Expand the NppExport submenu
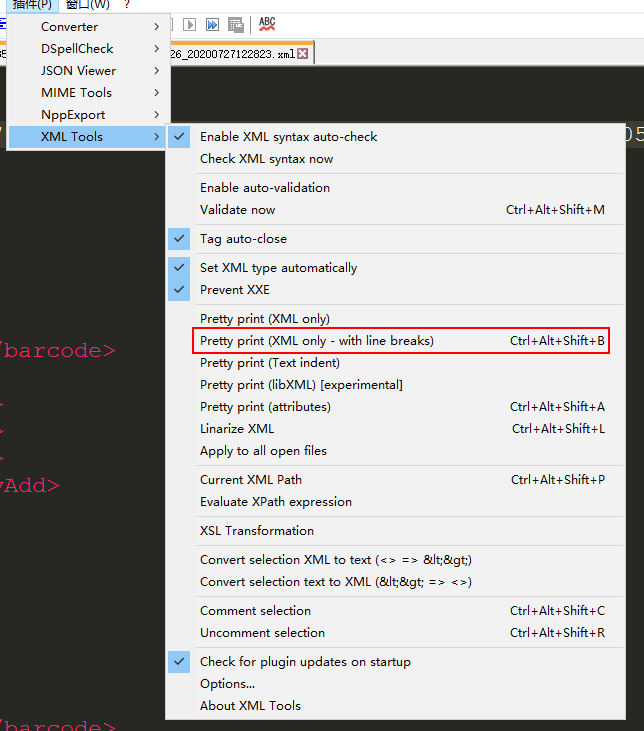The image size is (644, 731). [x=87, y=115]
